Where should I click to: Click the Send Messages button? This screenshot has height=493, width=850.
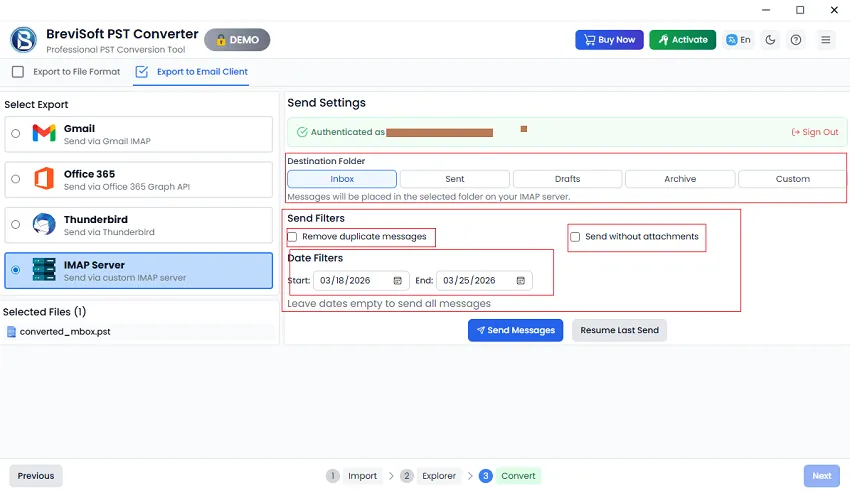pyautogui.click(x=516, y=330)
